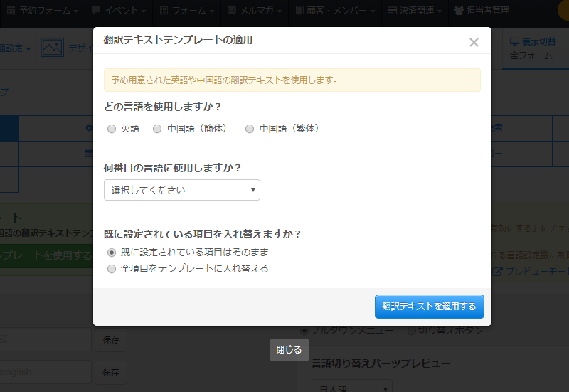Image resolution: width=569 pixels, height=392 pixels.
Task: Click the monitor icon for 表示切替
Action: [x=515, y=42]
